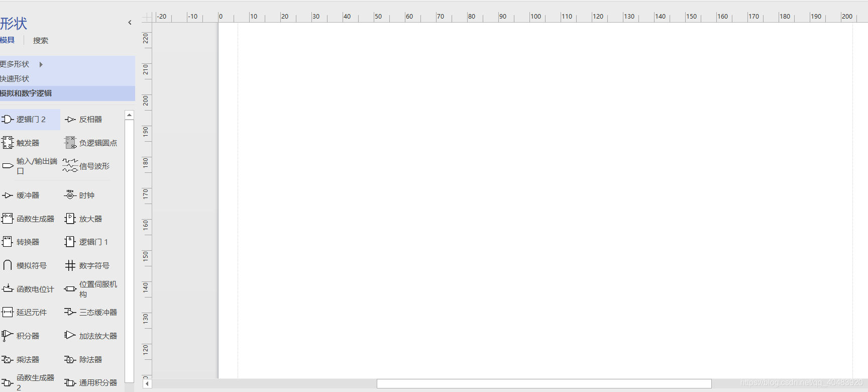Pick the 放大器 amplifier shape
Image resolution: width=868 pixels, height=392 pixels.
coord(83,219)
